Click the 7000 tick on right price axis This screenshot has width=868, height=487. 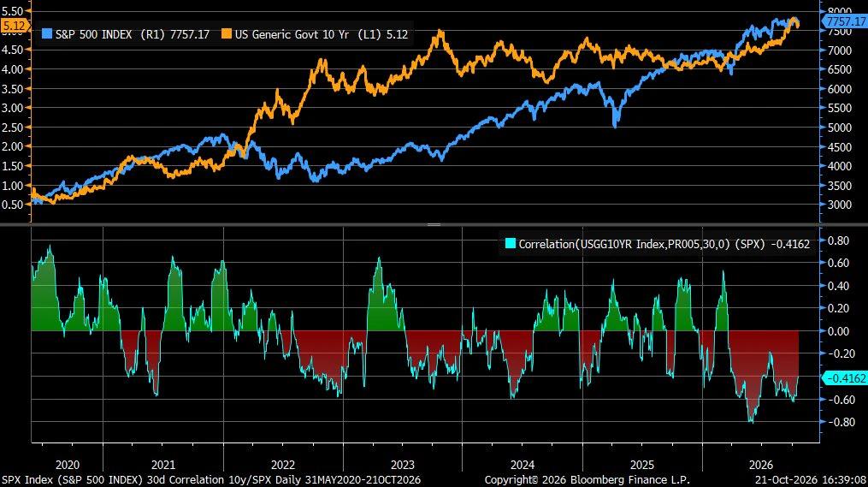point(840,50)
